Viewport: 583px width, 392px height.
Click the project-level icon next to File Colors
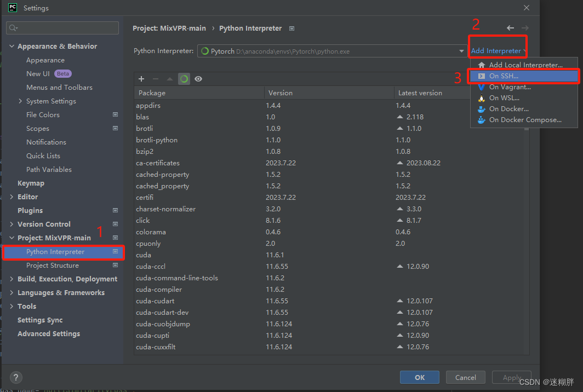(115, 115)
